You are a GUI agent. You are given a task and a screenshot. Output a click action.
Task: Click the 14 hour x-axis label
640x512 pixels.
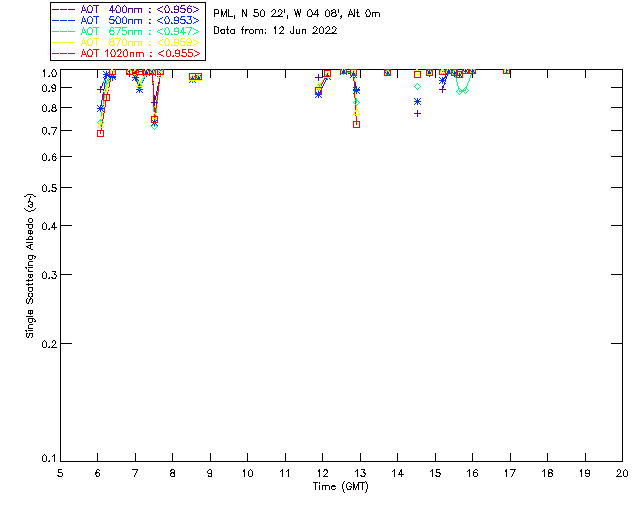[x=398, y=473]
